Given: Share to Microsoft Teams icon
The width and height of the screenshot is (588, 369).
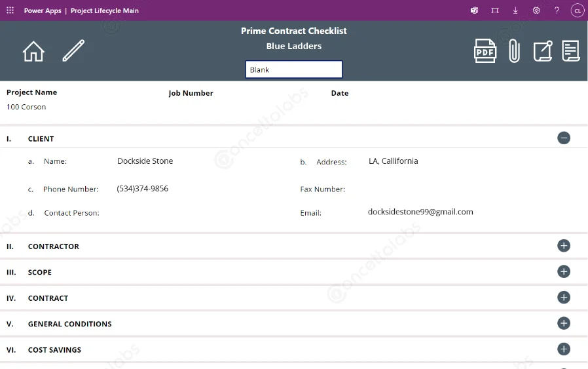Looking at the screenshot, I should (474, 10).
